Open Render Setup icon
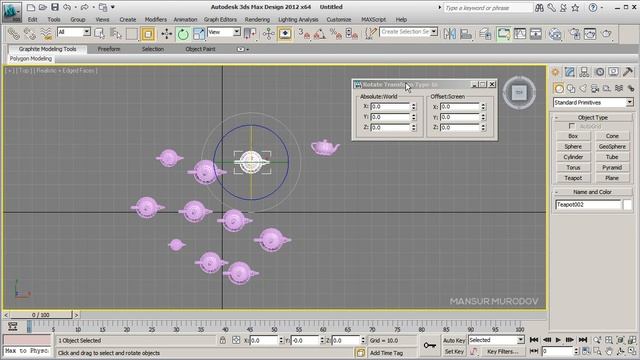 (575, 33)
